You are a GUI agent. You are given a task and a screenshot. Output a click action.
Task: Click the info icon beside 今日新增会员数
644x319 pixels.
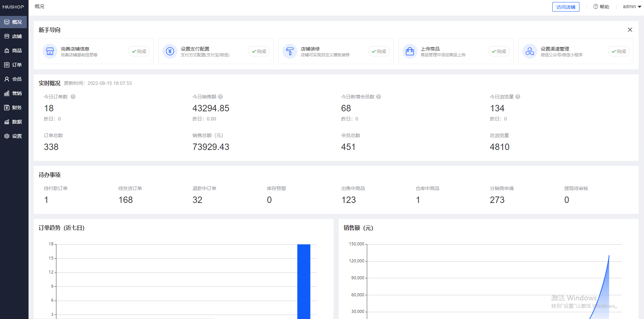(x=379, y=97)
